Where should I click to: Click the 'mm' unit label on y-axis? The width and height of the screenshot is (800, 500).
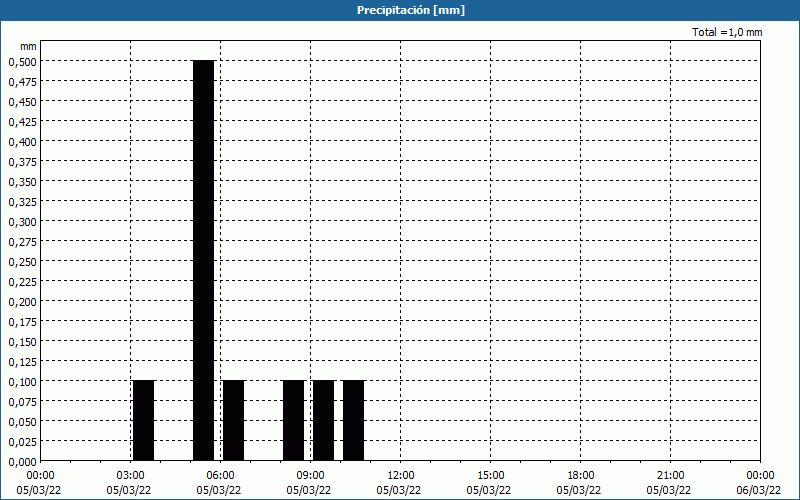[28, 46]
